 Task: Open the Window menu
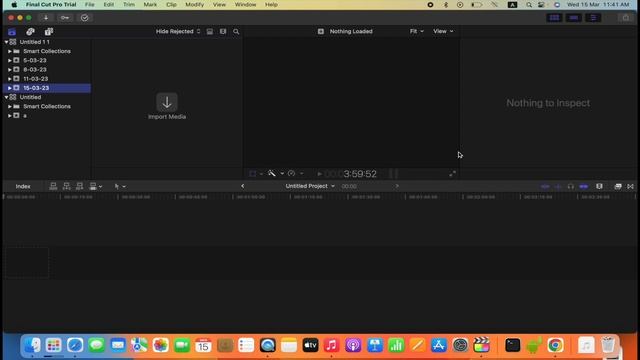point(245,5)
